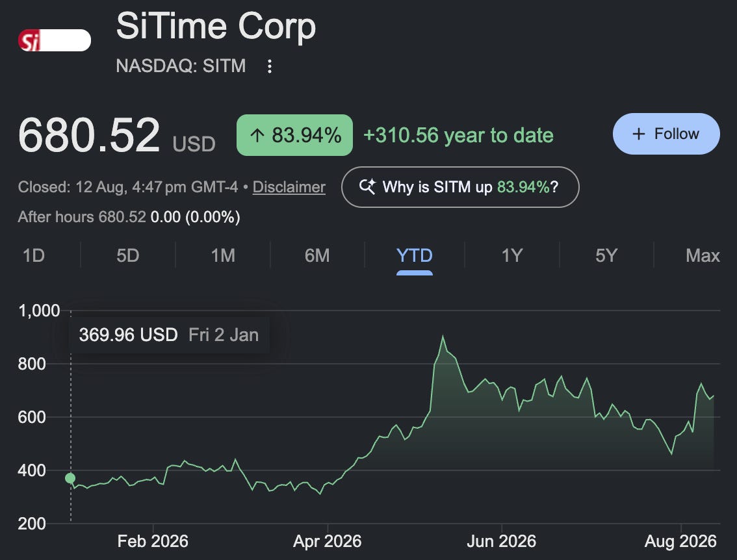Viewport: 737px width, 560px height.
Task: Select the 5D time range tab
Action: click(x=128, y=256)
